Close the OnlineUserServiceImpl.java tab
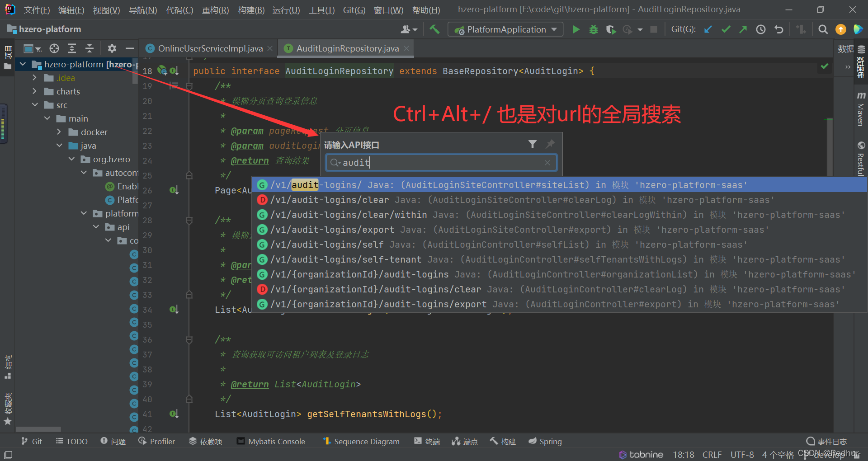 [x=270, y=48]
